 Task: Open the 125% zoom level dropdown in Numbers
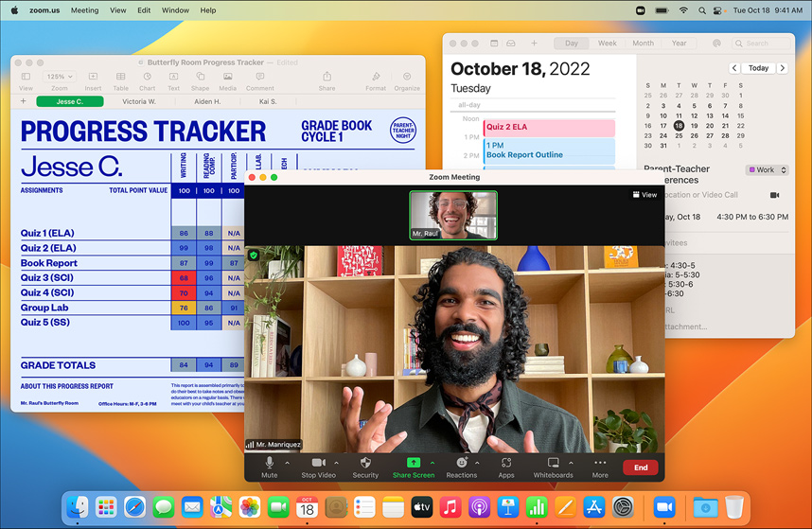point(59,77)
